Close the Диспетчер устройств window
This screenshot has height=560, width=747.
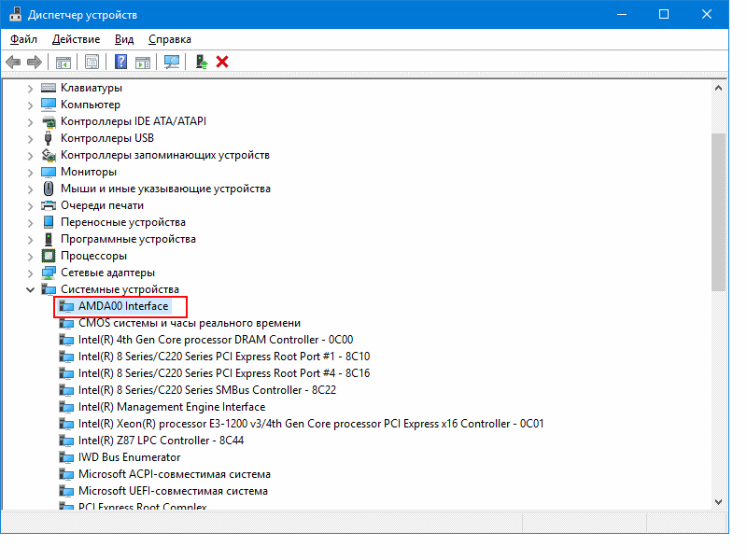707,14
